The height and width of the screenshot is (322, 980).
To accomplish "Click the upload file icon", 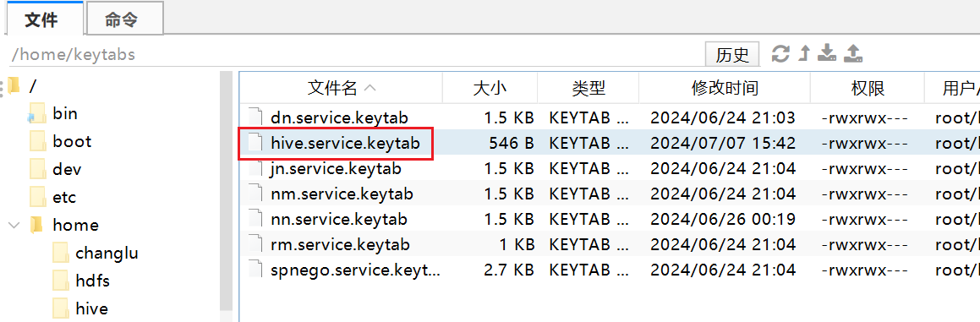I will pyautogui.click(x=853, y=53).
